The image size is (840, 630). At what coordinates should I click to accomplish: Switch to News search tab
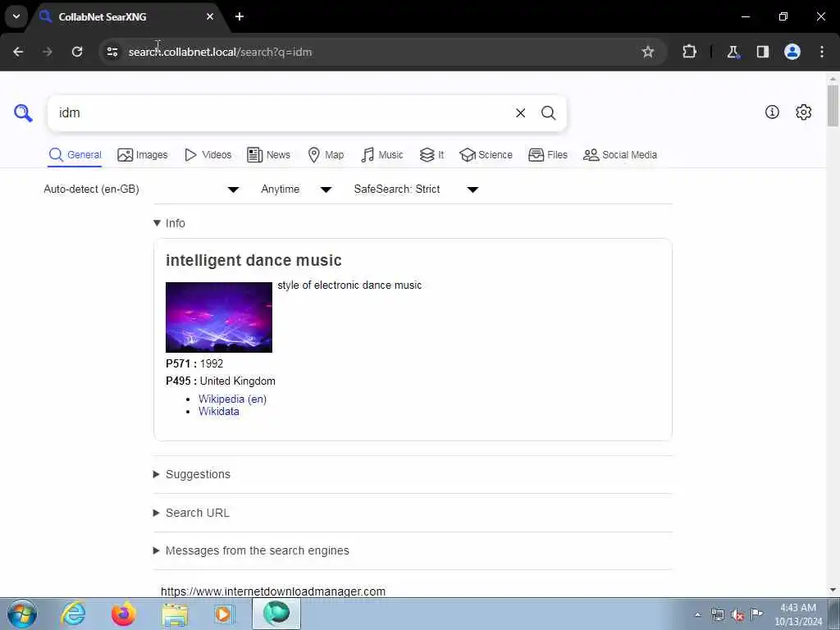click(268, 155)
